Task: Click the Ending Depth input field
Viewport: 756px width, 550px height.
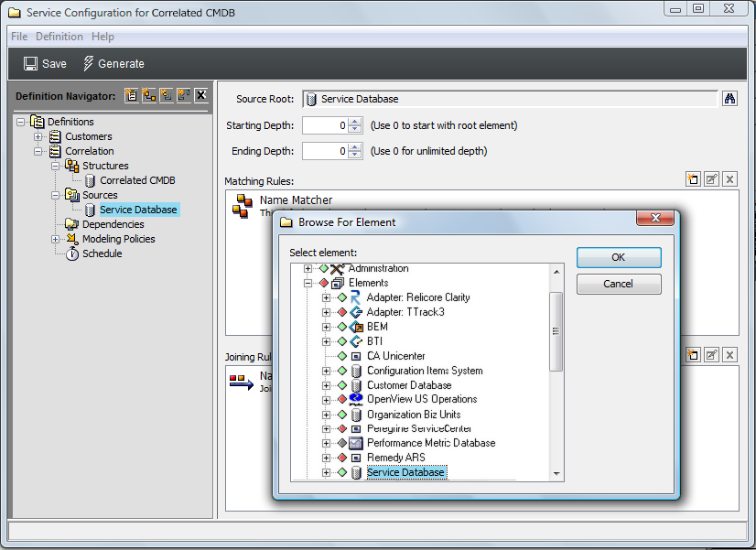Action: click(x=325, y=151)
